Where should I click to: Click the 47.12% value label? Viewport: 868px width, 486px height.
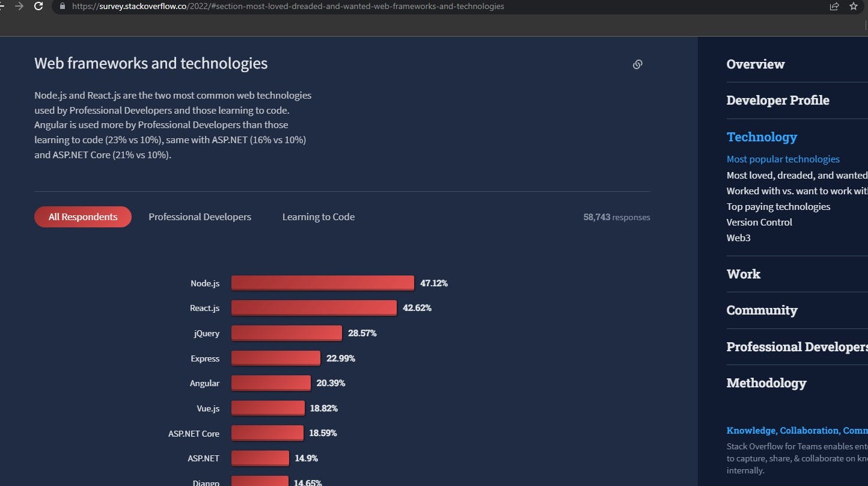434,283
